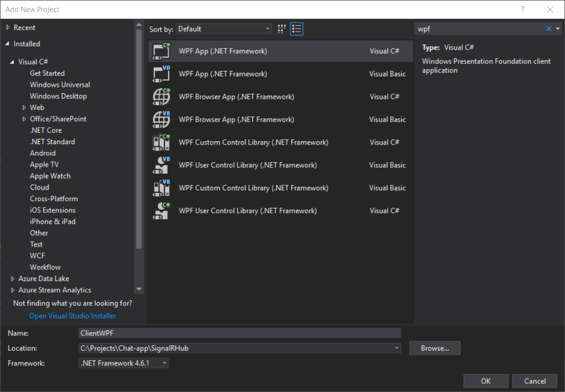Select Visual Basic WPF User Control Library text

coord(247,165)
